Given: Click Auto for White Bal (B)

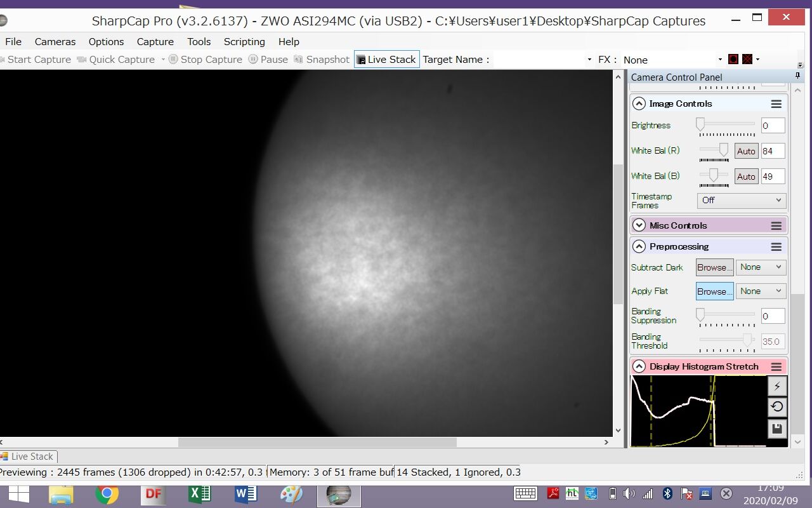Looking at the screenshot, I should coord(746,177).
